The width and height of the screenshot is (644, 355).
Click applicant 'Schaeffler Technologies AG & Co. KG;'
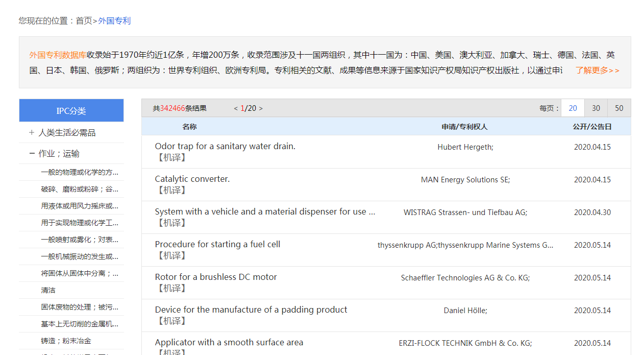[465, 278]
